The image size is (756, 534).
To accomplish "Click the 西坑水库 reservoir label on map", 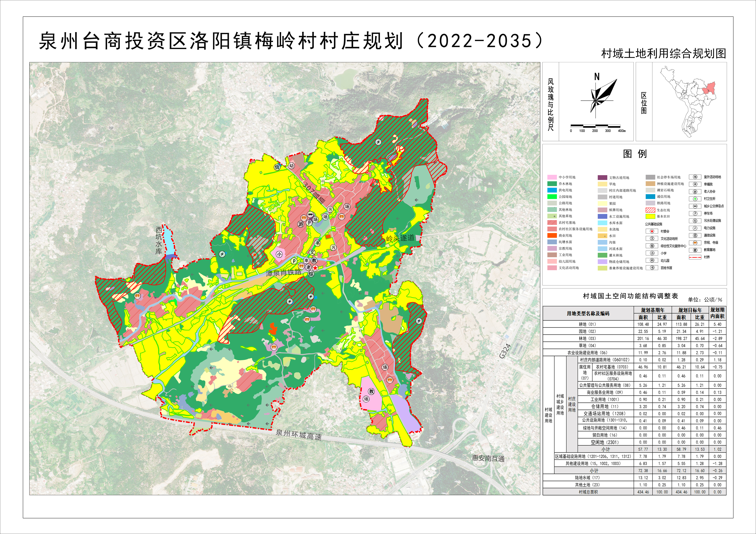I will pos(159,240).
